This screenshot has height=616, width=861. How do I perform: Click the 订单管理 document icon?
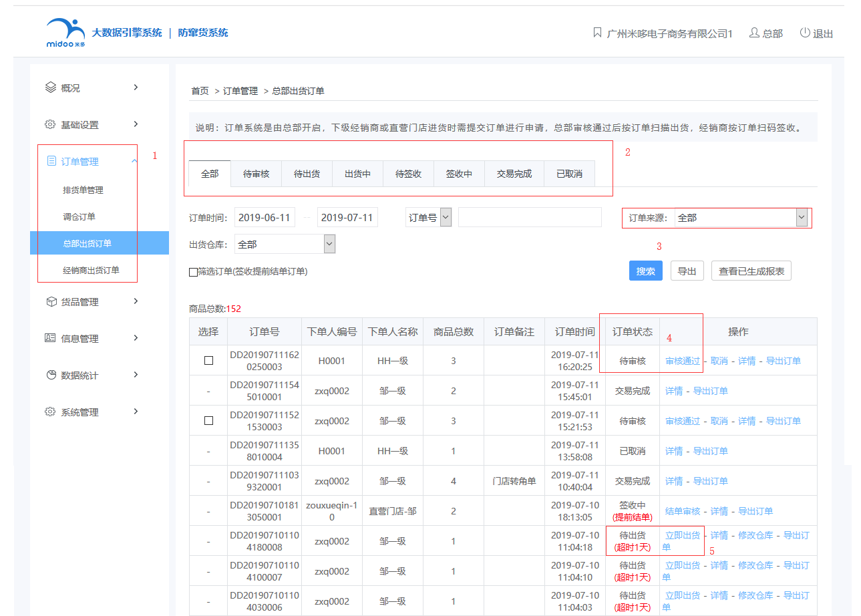(51, 161)
